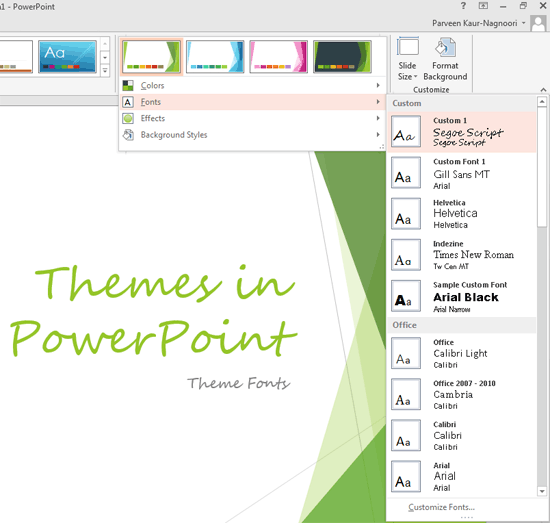
Task: Collapse the ribbon with the caret
Action: [543, 90]
